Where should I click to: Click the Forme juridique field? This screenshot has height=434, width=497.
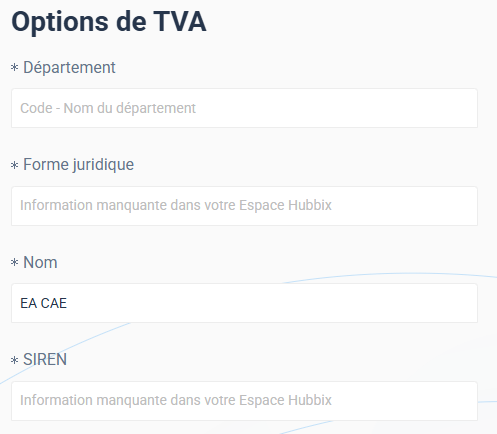[x=244, y=206]
